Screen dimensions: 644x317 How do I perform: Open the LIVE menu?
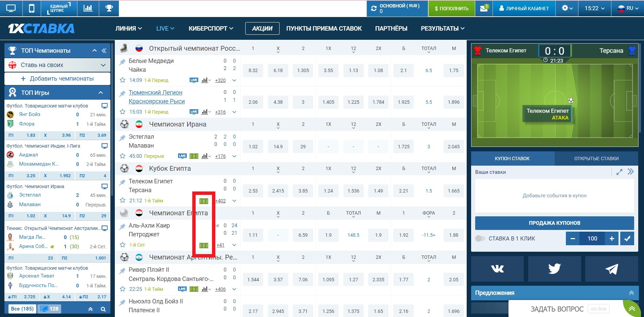pos(165,29)
